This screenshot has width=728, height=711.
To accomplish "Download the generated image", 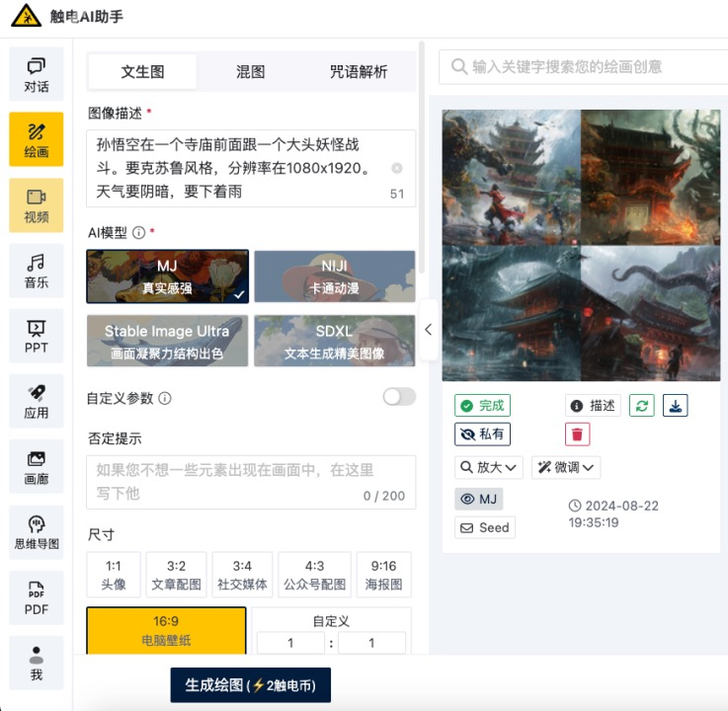I will tap(675, 406).
